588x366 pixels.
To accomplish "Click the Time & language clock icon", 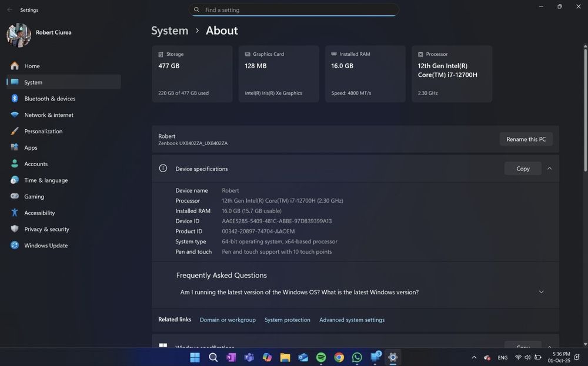I will pyautogui.click(x=15, y=180).
